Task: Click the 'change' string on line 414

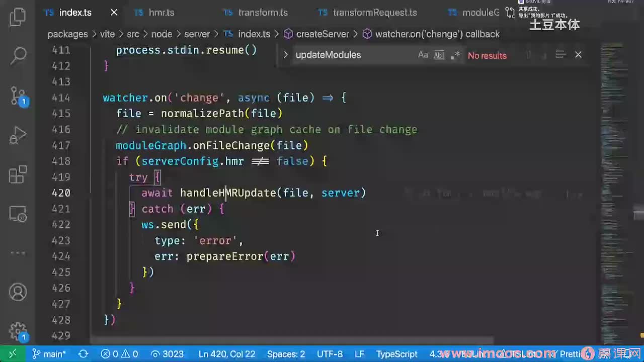Action: click(x=199, y=98)
